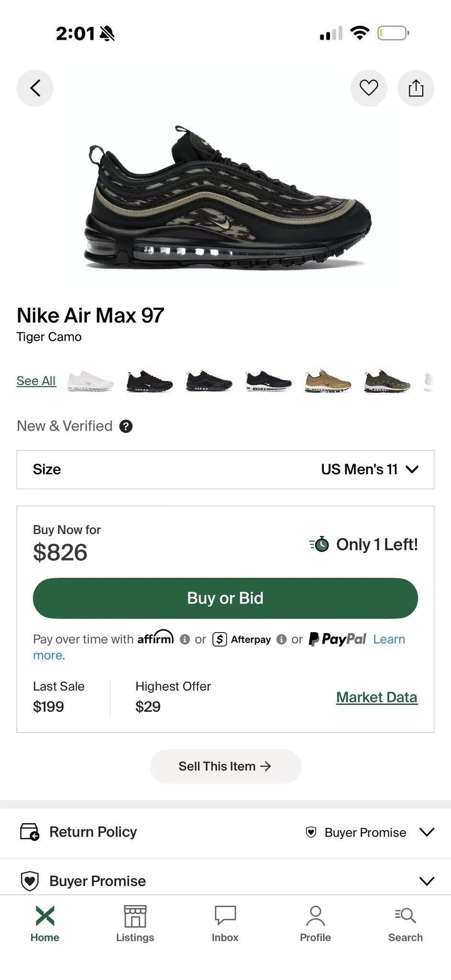This screenshot has height=980, width=451.
Task: Select the gold Air Max 97 thumbnail
Action: coord(328,381)
